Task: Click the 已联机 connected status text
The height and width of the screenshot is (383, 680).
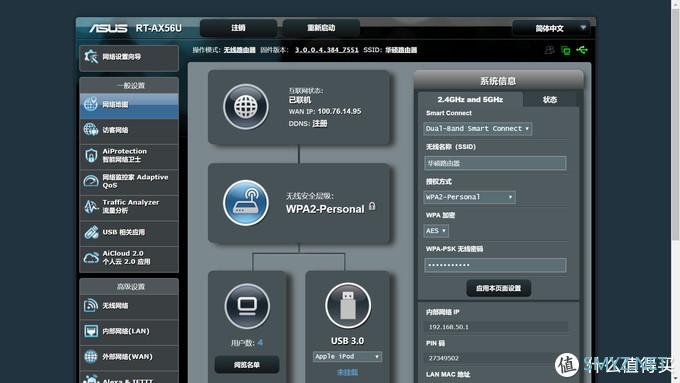Action: (x=300, y=100)
